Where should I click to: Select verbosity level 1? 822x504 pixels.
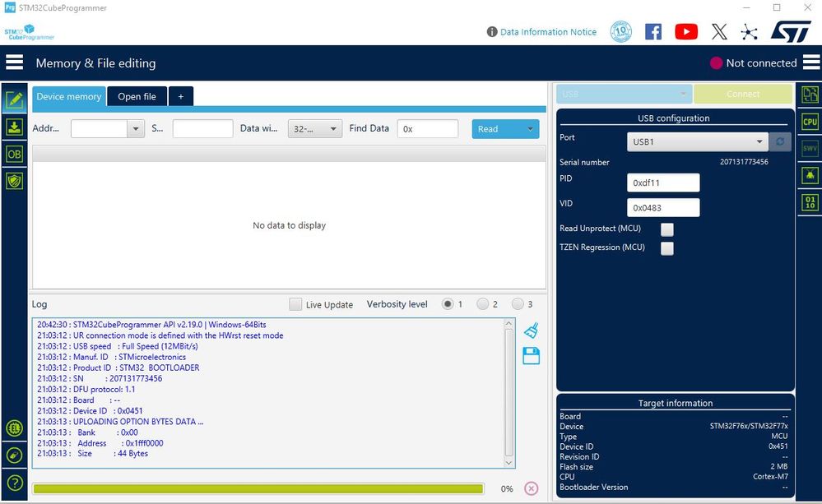pyautogui.click(x=448, y=304)
